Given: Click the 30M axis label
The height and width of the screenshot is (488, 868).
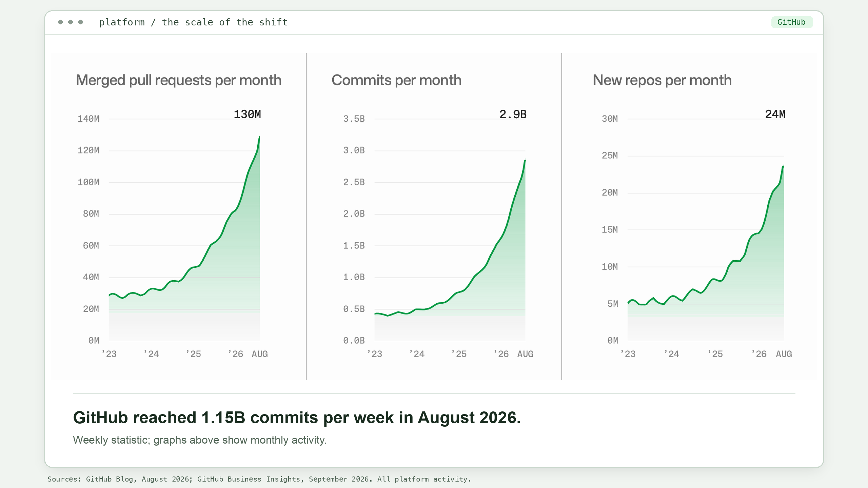Looking at the screenshot, I should point(610,119).
